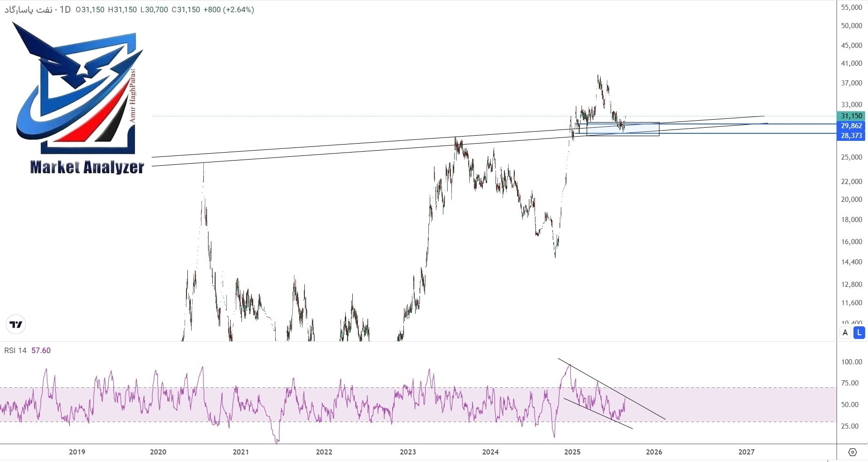868x462 pixels.
Task: Click the 2023 label on time axis
Action: pyautogui.click(x=408, y=452)
